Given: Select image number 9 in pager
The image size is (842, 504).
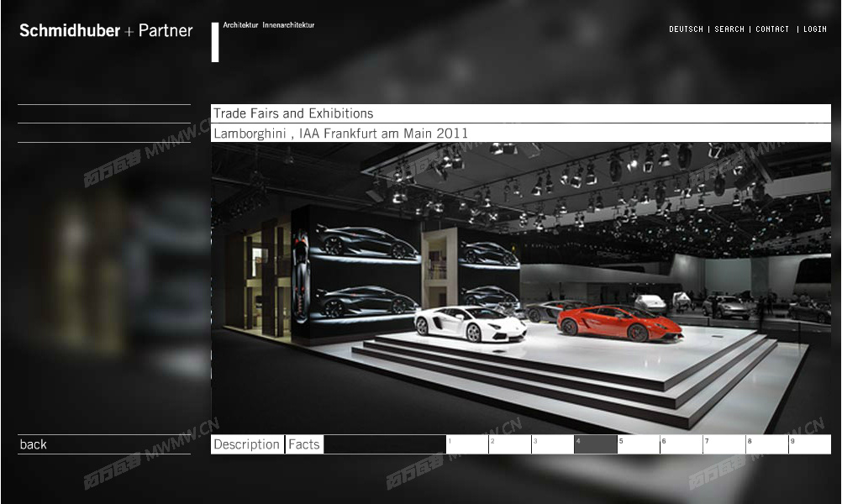Looking at the screenshot, I should pyautogui.click(x=810, y=444).
